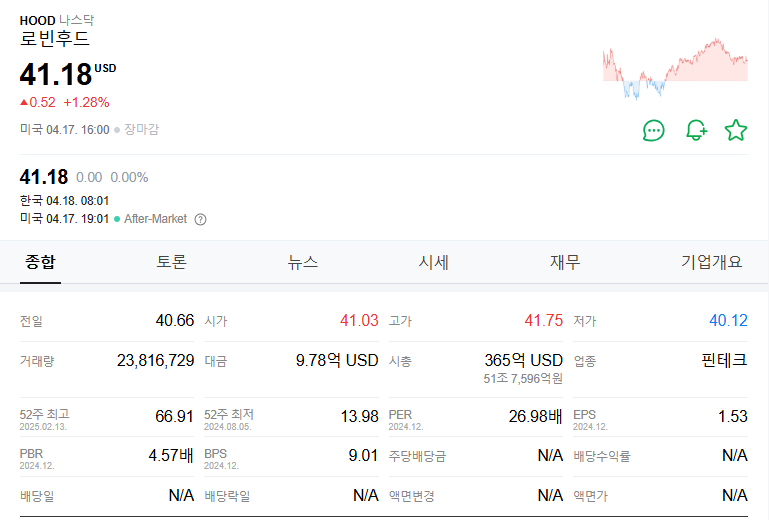Click the 51조 7,596억원 market cap text
Image resolution: width=769 pixels, height=520 pixels.
pyautogui.click(x=523, y=379)
